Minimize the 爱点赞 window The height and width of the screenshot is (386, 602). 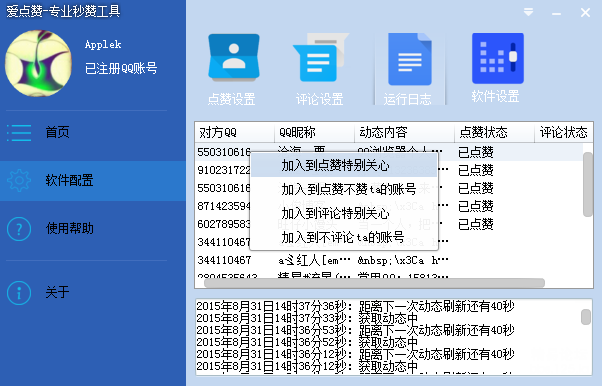(556, 14)
